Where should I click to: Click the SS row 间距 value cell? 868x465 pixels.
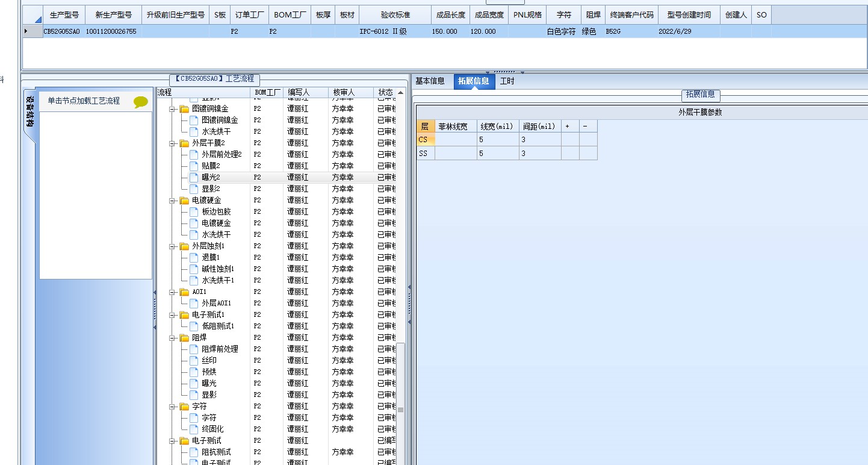tap(540, 154)
